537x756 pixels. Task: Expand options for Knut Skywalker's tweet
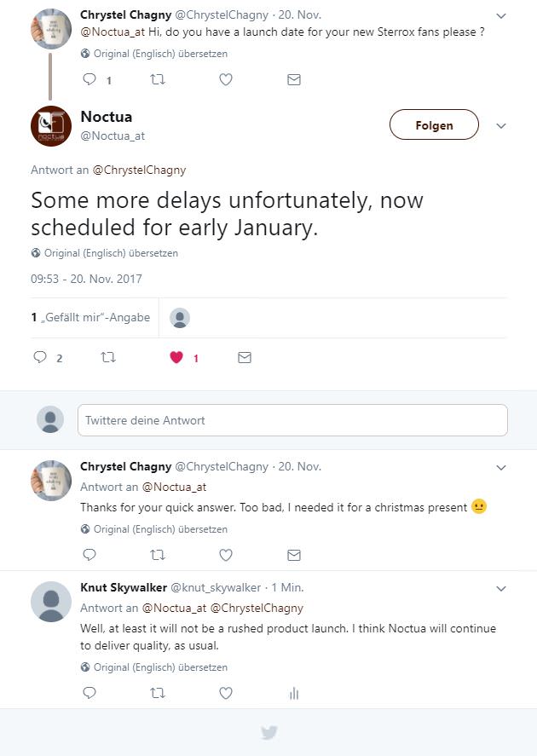501,588
